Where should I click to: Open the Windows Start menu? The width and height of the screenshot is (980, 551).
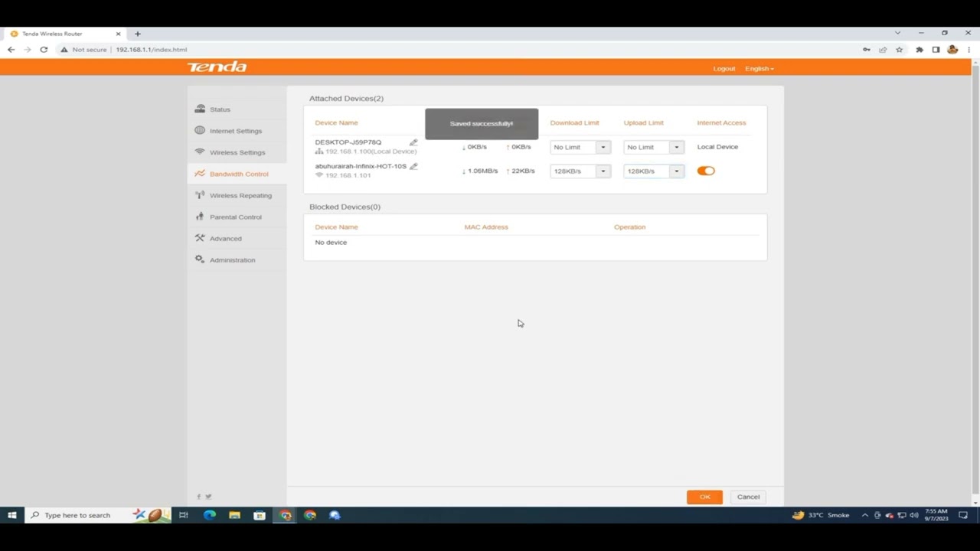pos(11,515)
